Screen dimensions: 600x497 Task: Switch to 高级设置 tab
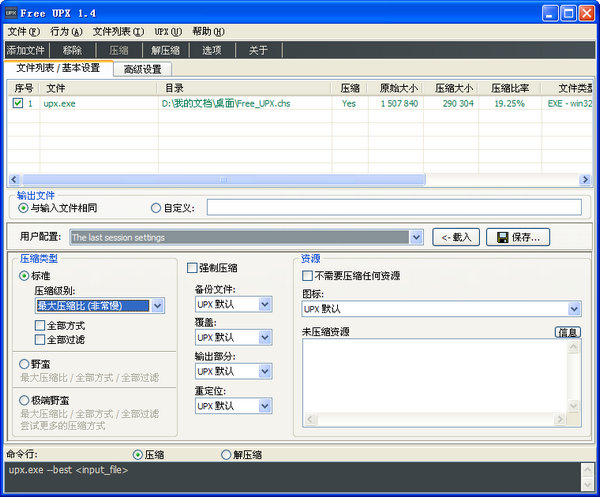142,69
